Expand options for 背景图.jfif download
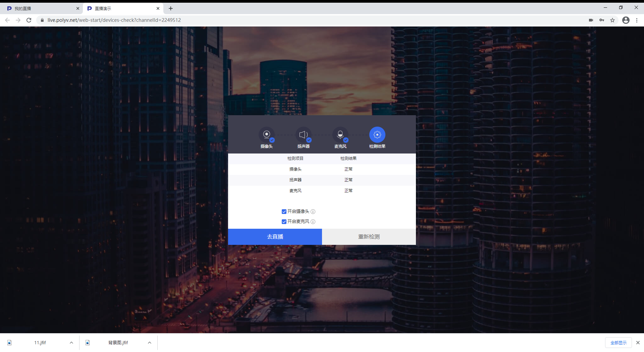This screenshot has width=644, height=352. (150, 343)
